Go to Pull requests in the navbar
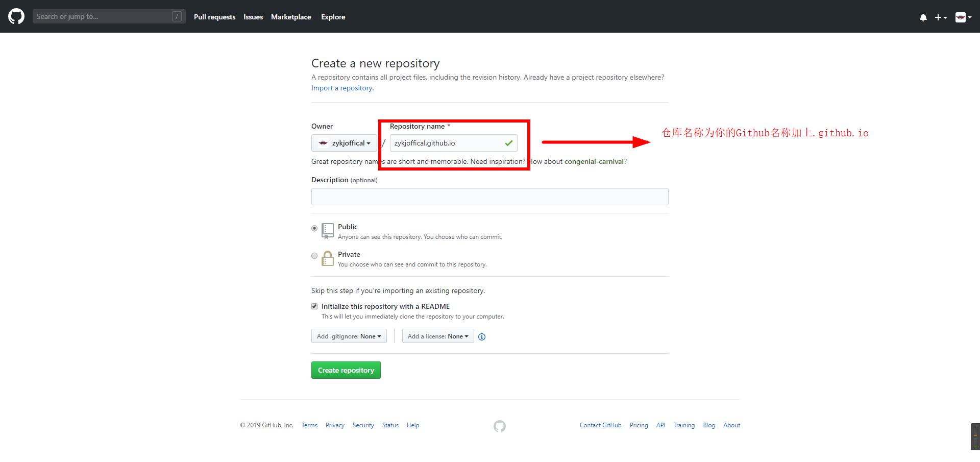This screenshot has width=980, height=462. click(x=214, y=17)
